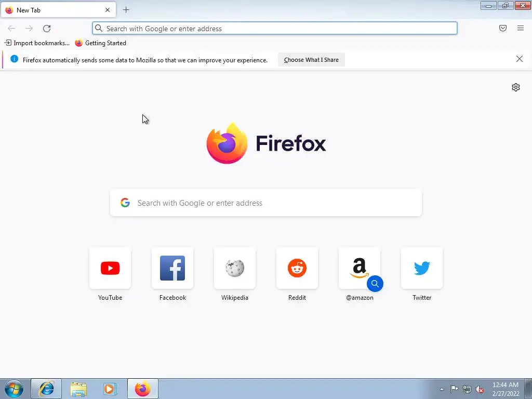
Task: Click the Show desktop strip beside clock
Action: click(x=528, y=389)
